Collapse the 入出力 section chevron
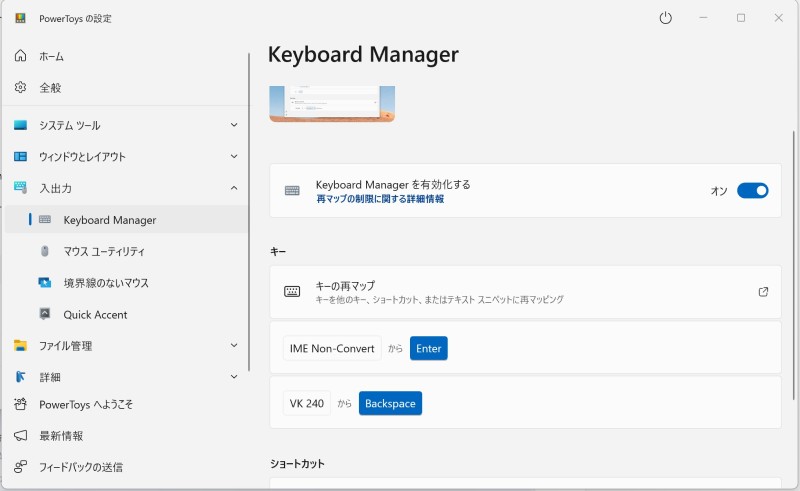The height and width of the screenshot is (491, 800). [x=234, y=188]
